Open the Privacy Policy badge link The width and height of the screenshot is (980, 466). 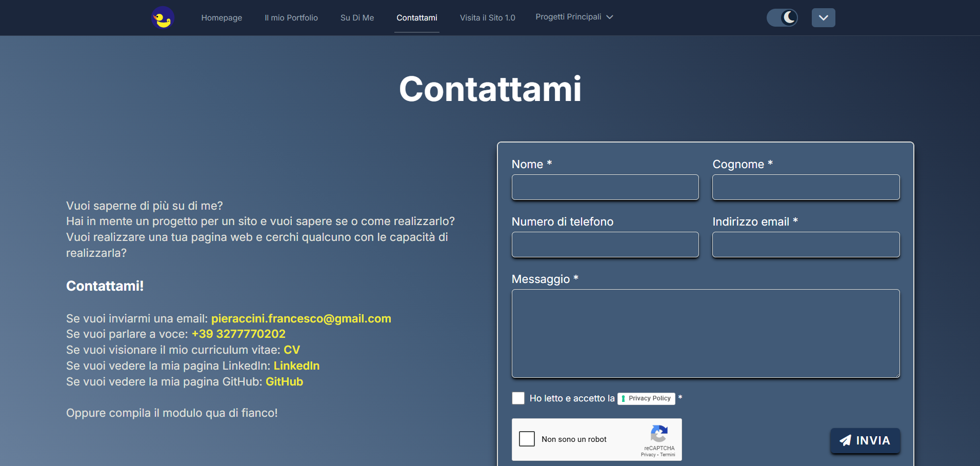pos(646,398)
